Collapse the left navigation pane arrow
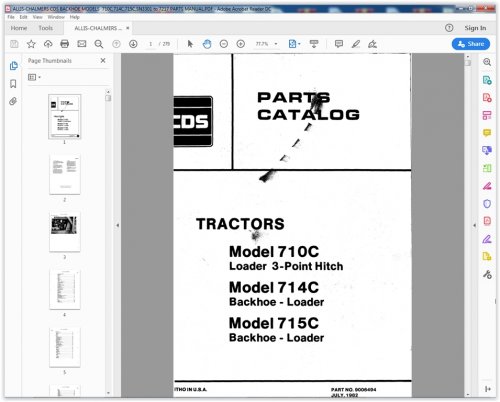 click(117, 225)
